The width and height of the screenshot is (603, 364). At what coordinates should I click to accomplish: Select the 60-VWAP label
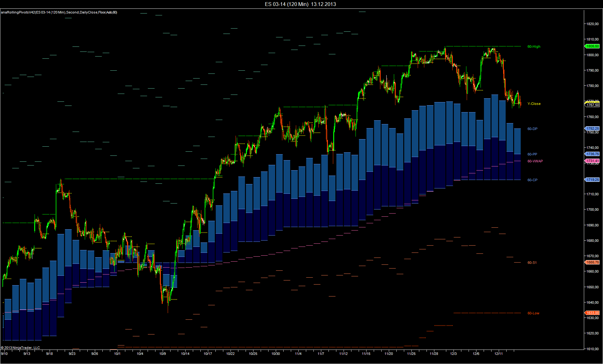click(x=535, y=161)
